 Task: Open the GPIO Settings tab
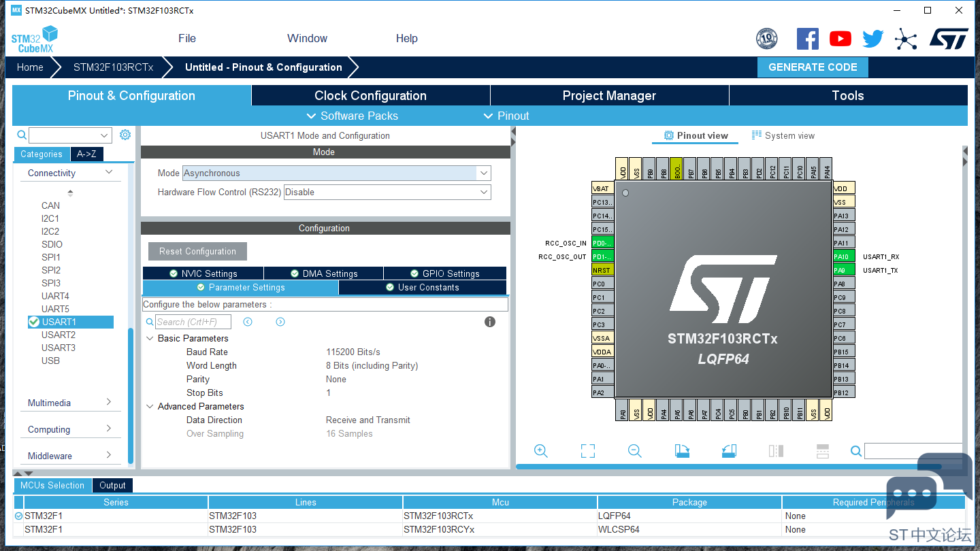click(x=445, y=273)
